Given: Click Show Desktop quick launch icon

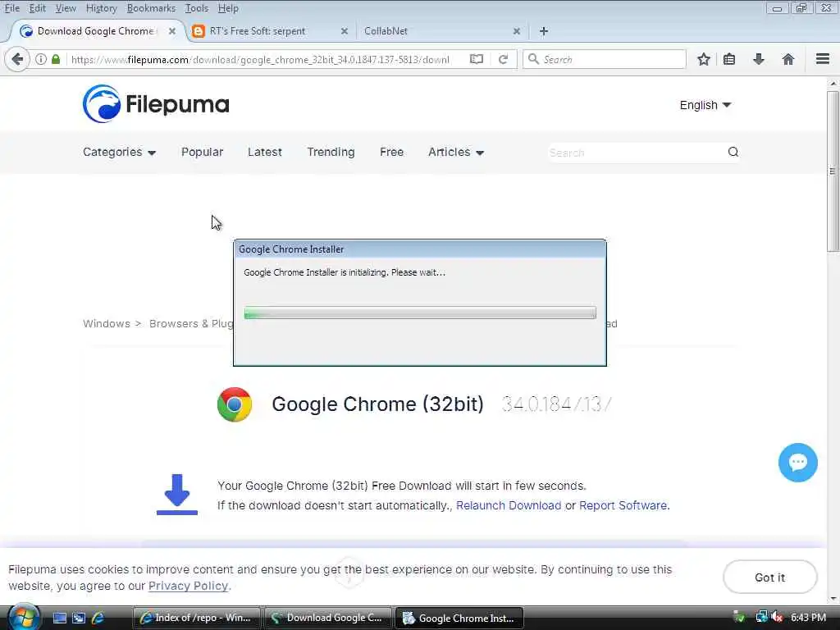Looking at the screenshot, I should click(x=59, y=618).
